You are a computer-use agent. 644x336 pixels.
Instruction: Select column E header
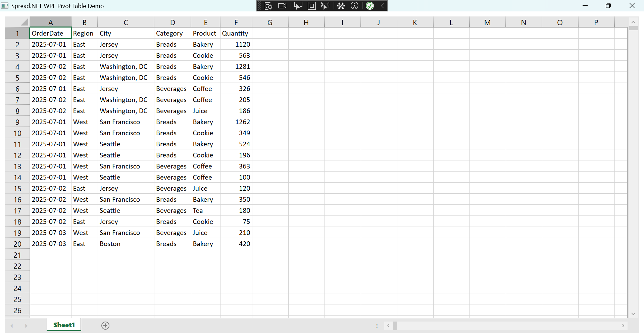coord(206,22)
